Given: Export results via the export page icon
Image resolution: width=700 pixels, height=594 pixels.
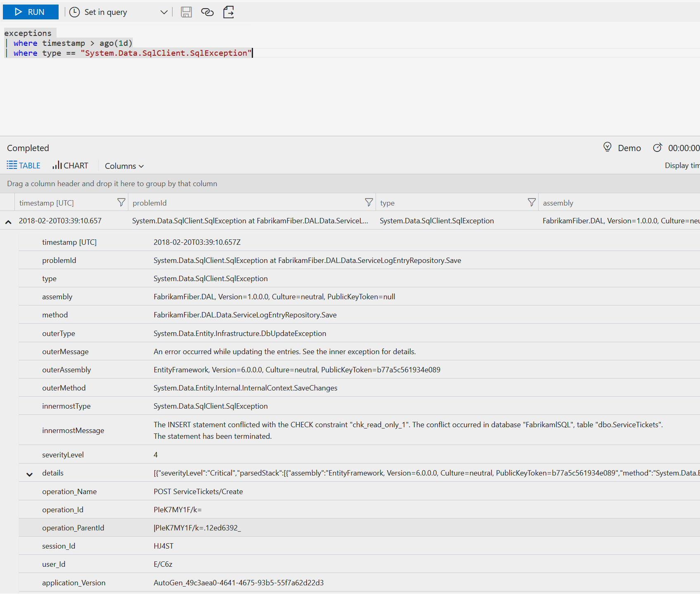Looking at the screenshot, I should point(228,12).
